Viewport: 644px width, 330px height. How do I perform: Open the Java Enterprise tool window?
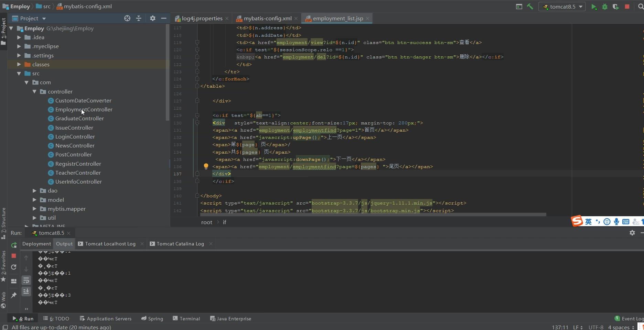pyautogui.click(x=230, y=319)
